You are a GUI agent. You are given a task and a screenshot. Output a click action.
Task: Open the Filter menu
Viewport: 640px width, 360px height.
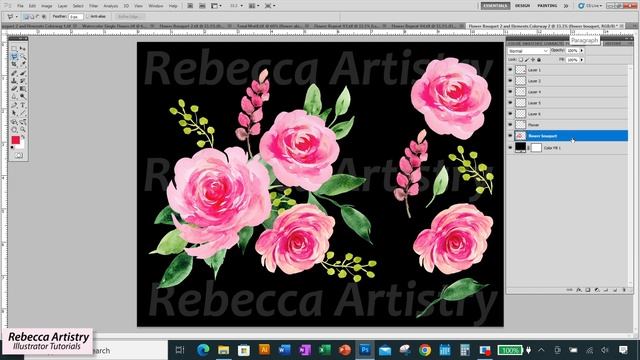click(x=93, y=6)
